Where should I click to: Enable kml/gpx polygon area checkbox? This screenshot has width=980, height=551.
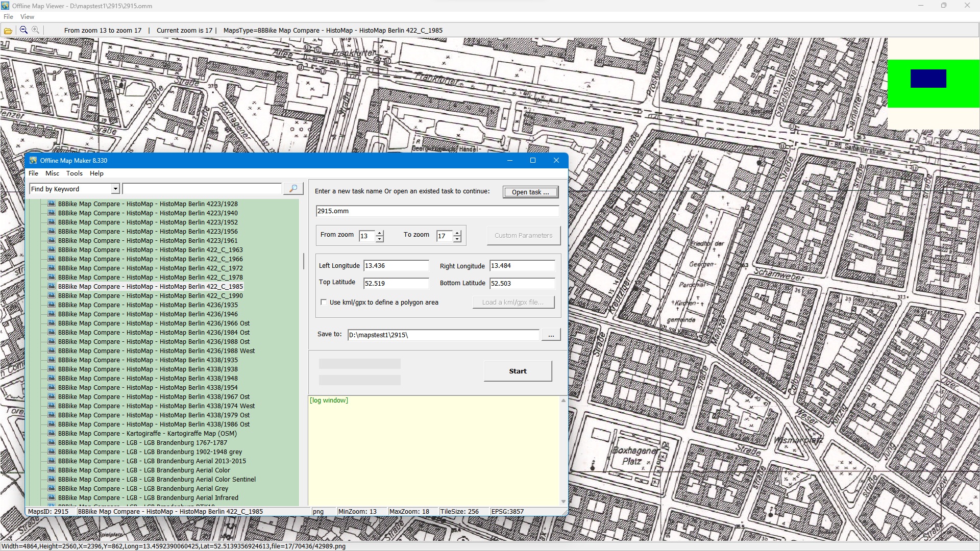pos(324,302)
